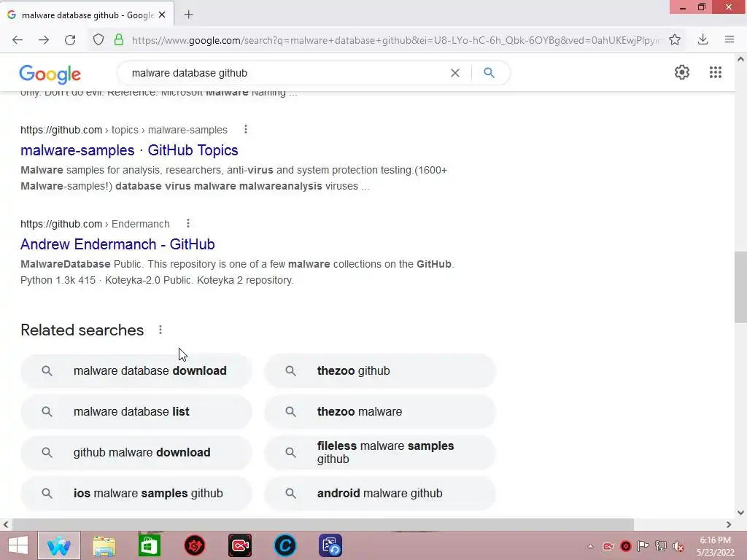Viewport: 747px width, 560px height.
Task: Clear the search box text
Action: (455, 73)
